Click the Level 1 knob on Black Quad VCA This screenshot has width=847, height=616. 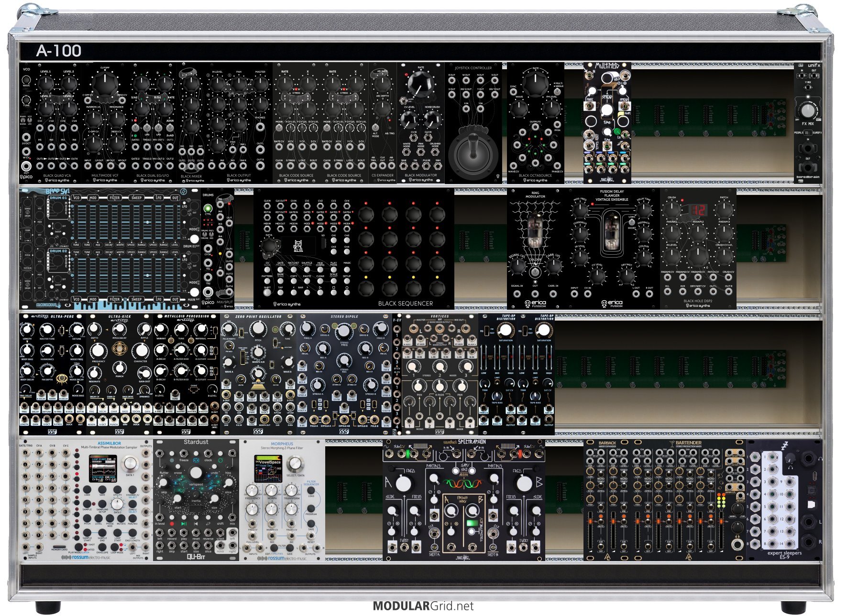coord(45,83)
